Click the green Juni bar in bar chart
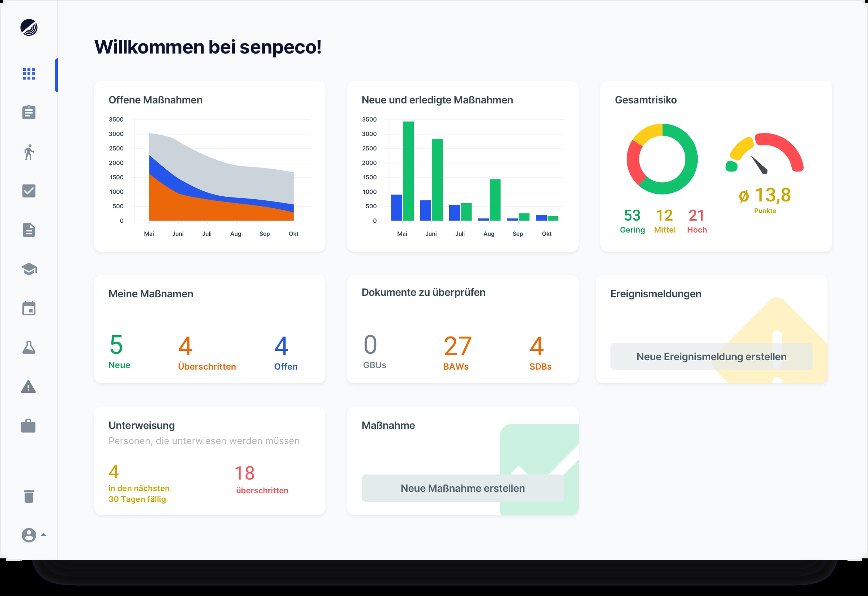Viewport: 868px width, 596px height. [437, 180]
